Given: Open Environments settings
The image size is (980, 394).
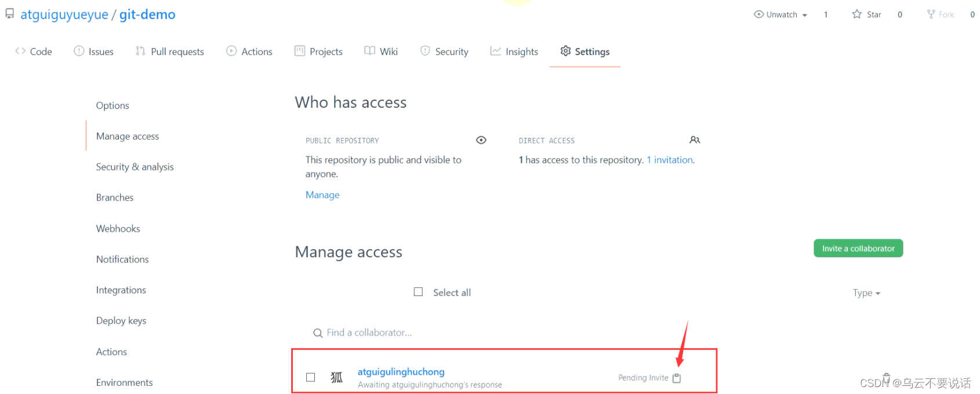Looking at the screenshot, I should [125, 382].
